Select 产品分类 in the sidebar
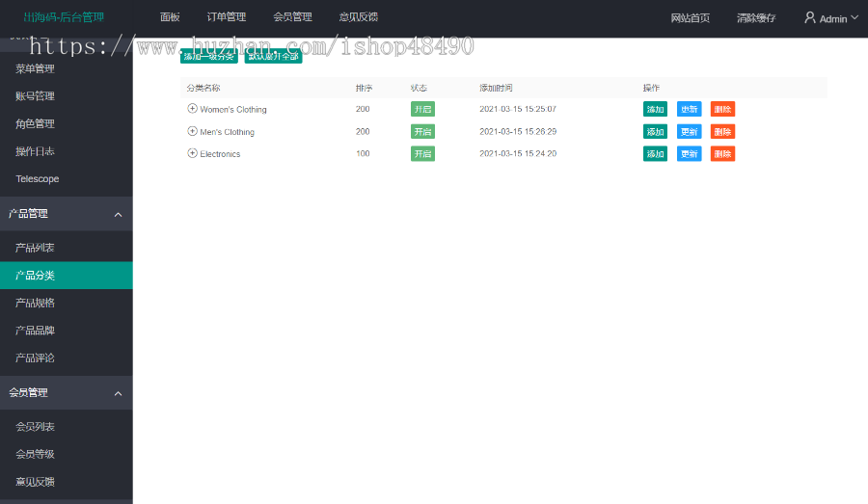868x504 pixels. pyautogui.click(x=67, y=276)
